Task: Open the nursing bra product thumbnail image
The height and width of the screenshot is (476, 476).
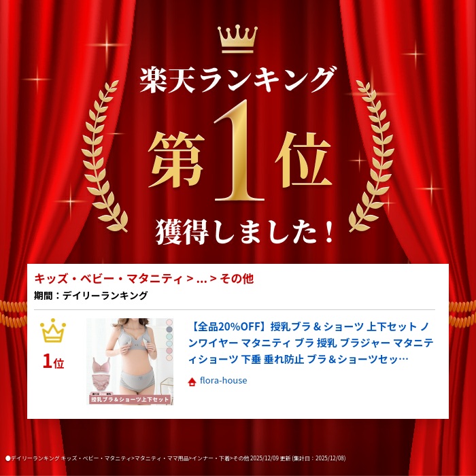Action: pyautogui.click(x=130, y=361)
